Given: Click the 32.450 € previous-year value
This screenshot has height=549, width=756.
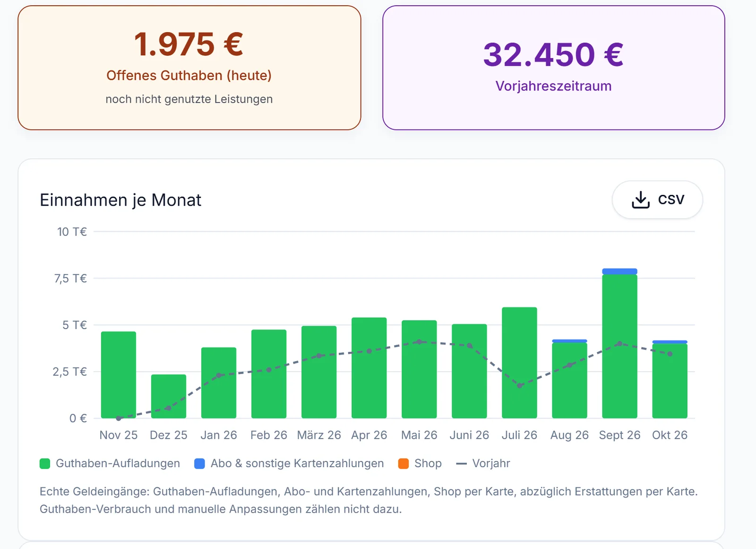Looking at the screenshot, I should click(553, 54).
